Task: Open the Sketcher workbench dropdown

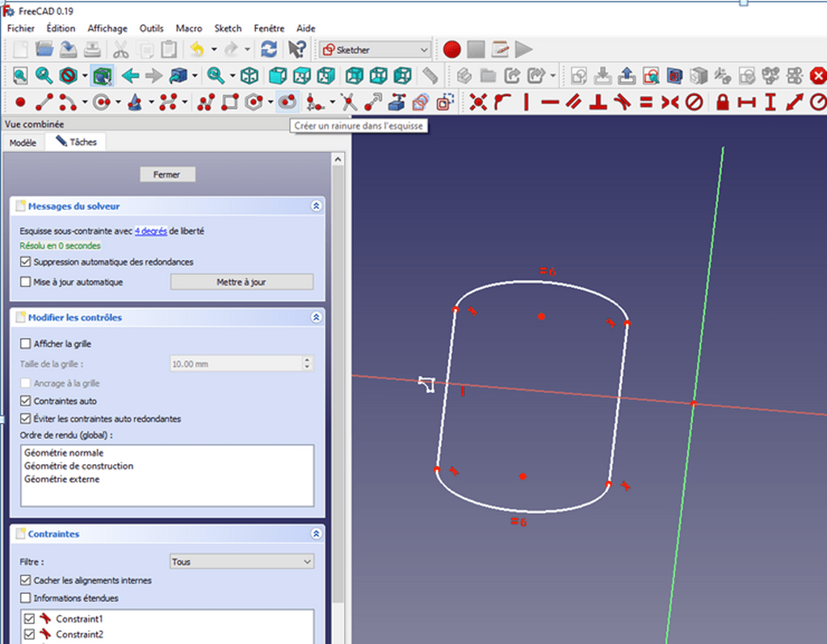Action: (376, 50)
